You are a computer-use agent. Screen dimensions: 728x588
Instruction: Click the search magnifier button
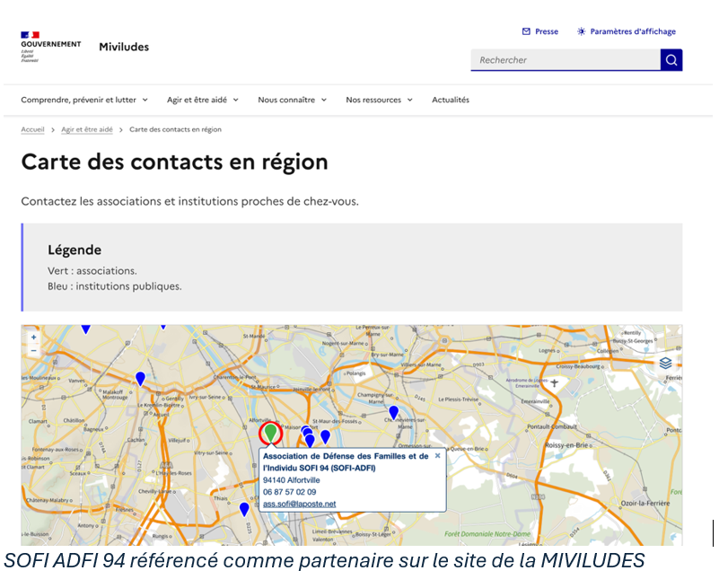[x=671, y=60]
